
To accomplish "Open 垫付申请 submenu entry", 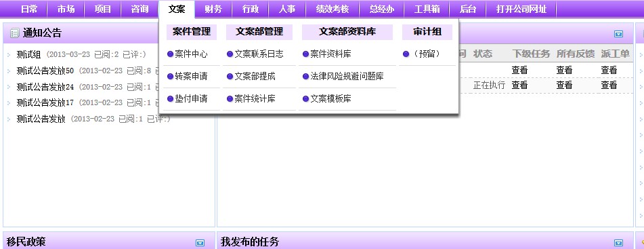I will coord(192,99).
